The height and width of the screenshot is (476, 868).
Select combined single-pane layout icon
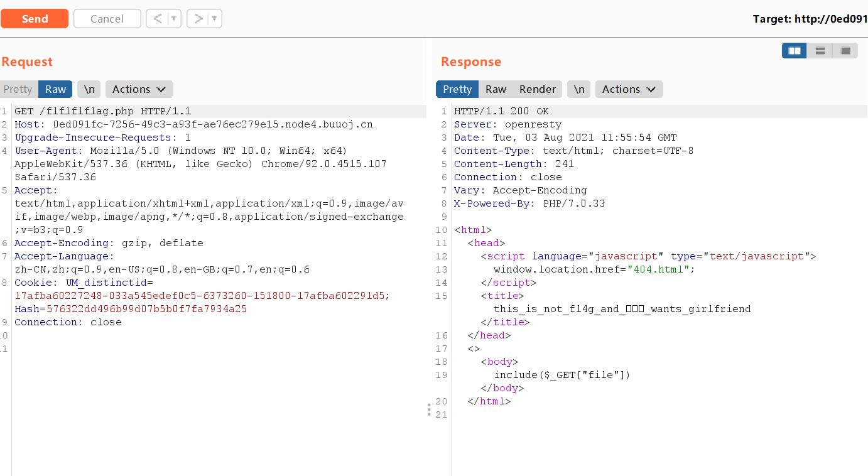tap(845, 51)
